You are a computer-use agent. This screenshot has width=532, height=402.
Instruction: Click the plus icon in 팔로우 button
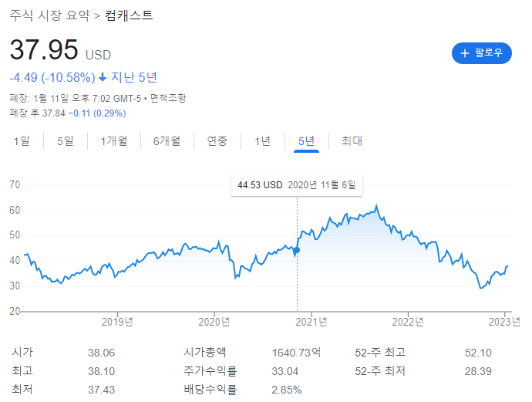[x=464, y=53]
